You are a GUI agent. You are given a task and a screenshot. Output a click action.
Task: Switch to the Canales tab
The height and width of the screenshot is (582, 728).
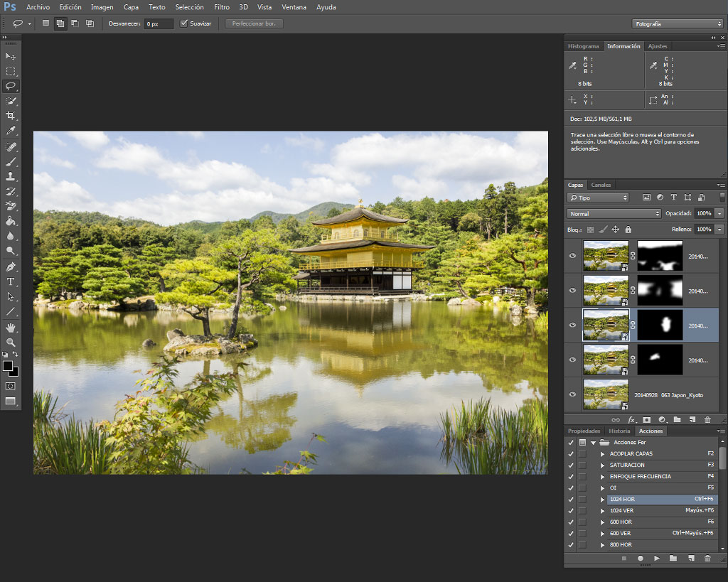coord(601,185)
